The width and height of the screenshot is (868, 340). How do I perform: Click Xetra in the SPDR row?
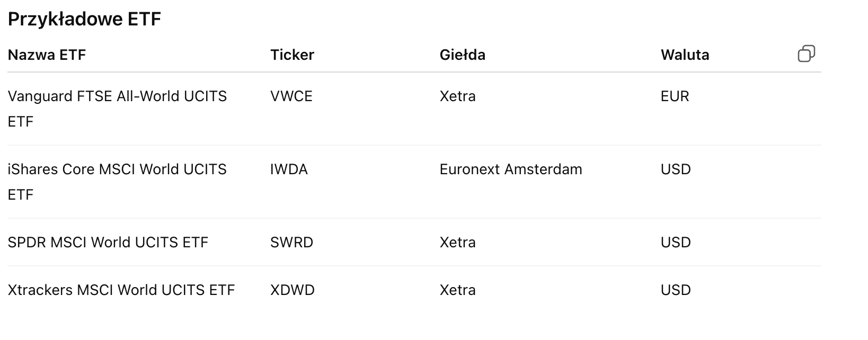click(457, 243)
